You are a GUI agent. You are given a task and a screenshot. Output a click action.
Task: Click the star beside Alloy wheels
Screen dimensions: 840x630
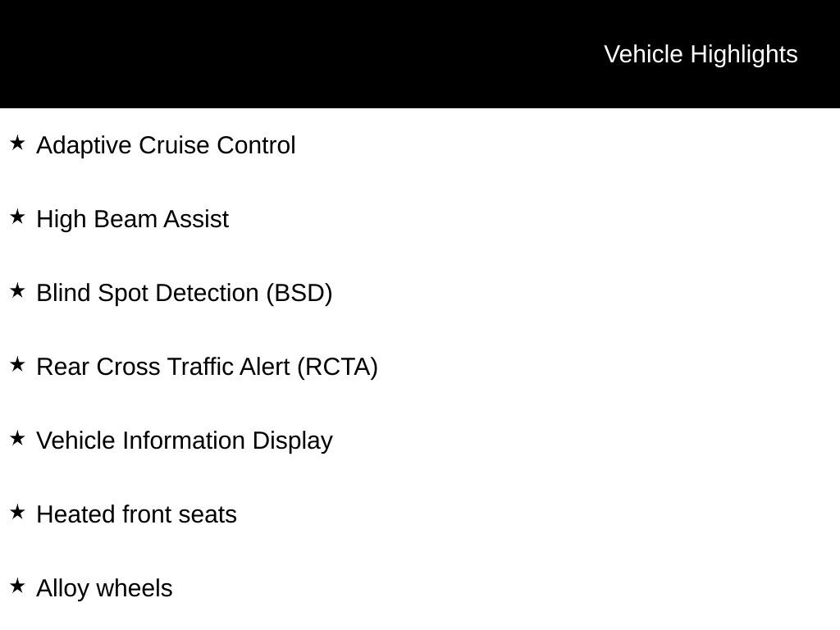(x=18, y=586)
